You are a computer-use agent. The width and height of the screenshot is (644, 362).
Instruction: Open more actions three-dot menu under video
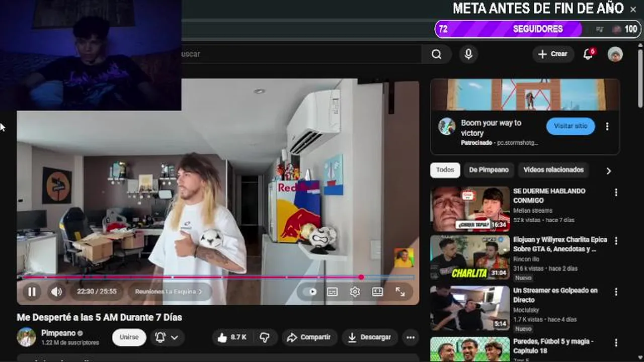[411, 337]
